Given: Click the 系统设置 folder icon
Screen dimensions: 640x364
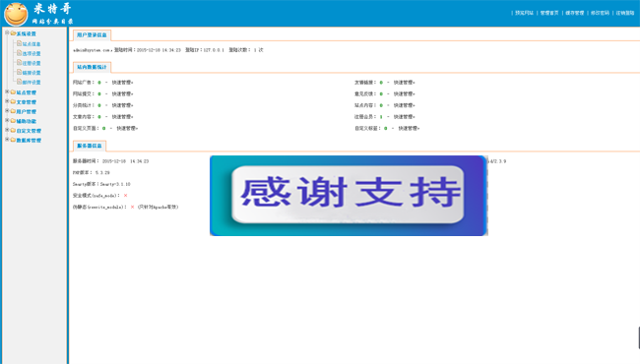Looking at the screenshot, I should (x=13, y=33).
